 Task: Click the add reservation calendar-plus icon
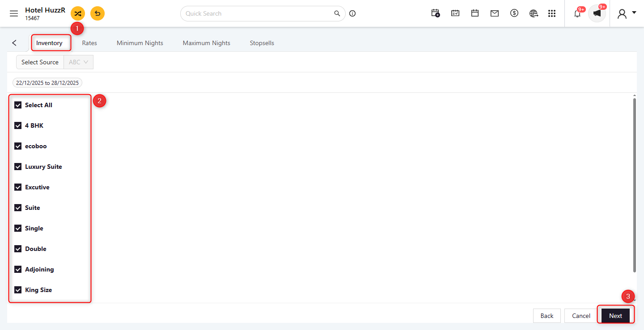coord(436,13)
